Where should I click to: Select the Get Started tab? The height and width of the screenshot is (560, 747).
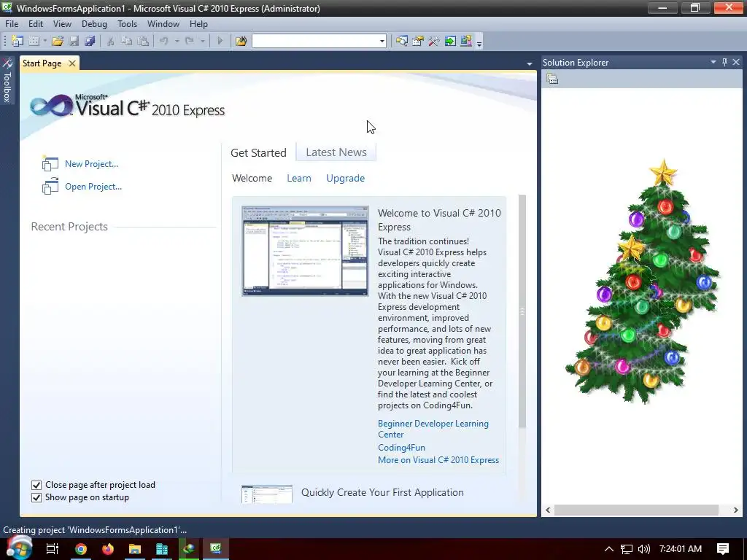[258, 153]
